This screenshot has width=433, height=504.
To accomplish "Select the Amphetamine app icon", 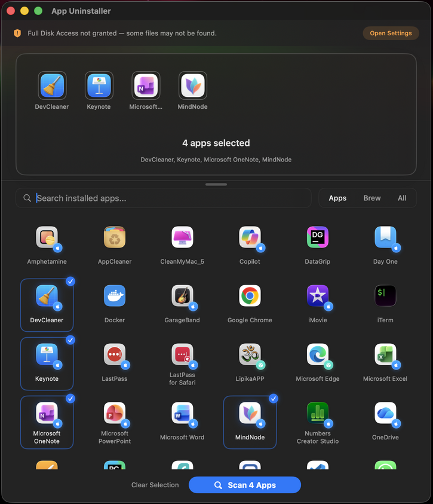I will pyautogui.click(x=47, y=237).
